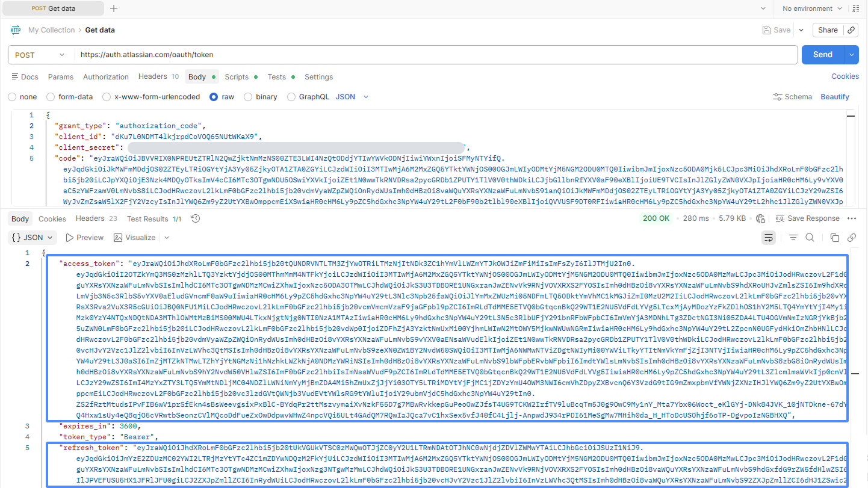
Task: Click the 200 OK status badge
Action: (656, 218)
